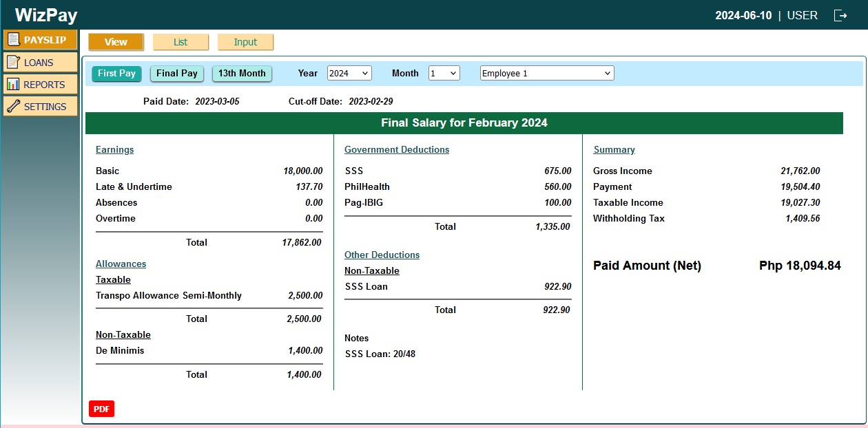The height and width of the screenshot is (428, 868).
Task: Click the Reports bar chart icon
Action: pyautogui.click(x=13, y=85)
